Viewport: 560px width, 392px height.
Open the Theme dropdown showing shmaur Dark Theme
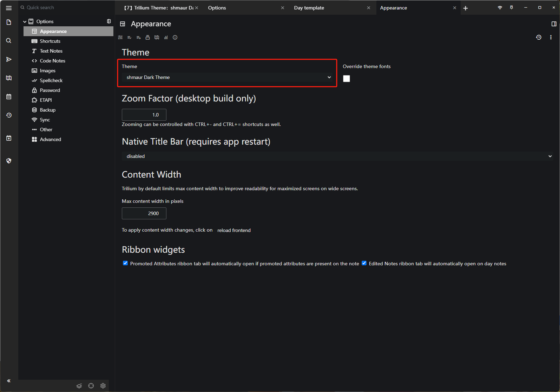point(227,77)
